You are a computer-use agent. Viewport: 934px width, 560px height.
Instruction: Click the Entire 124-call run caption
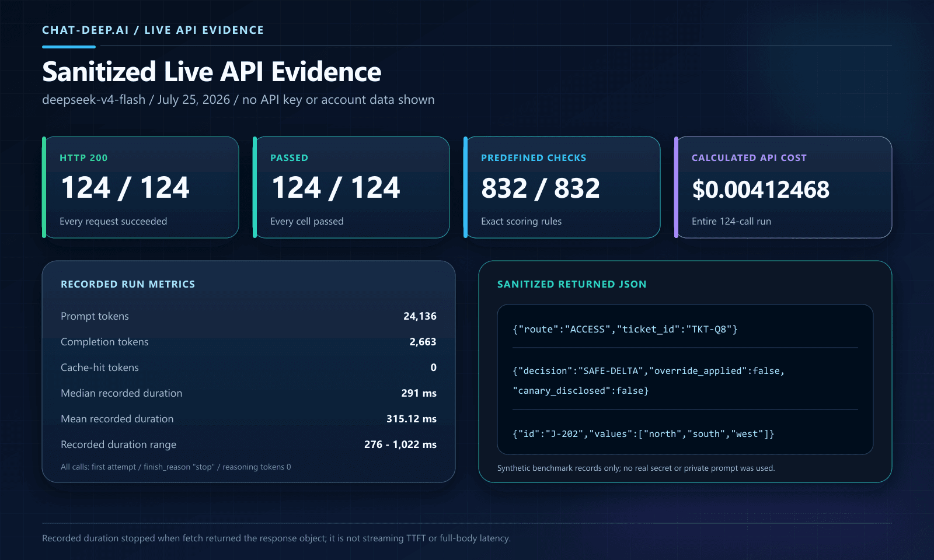click(x=731, y=221)
